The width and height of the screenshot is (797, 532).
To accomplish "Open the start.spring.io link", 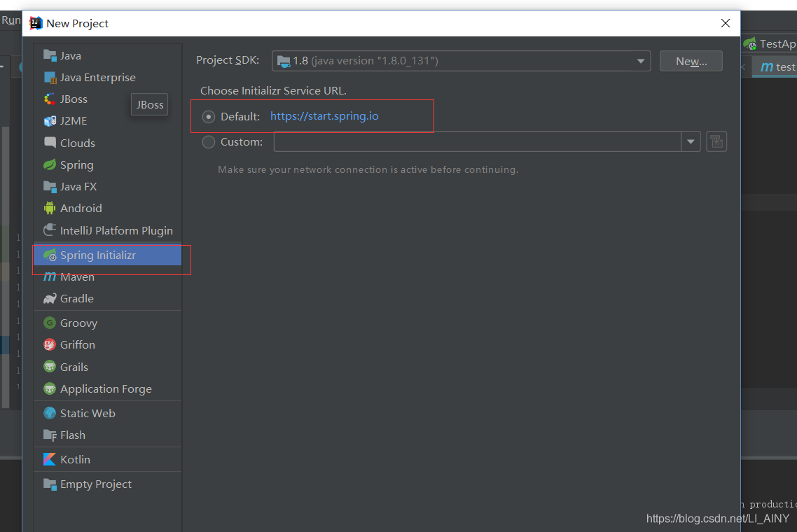I will tap(324, 116).
